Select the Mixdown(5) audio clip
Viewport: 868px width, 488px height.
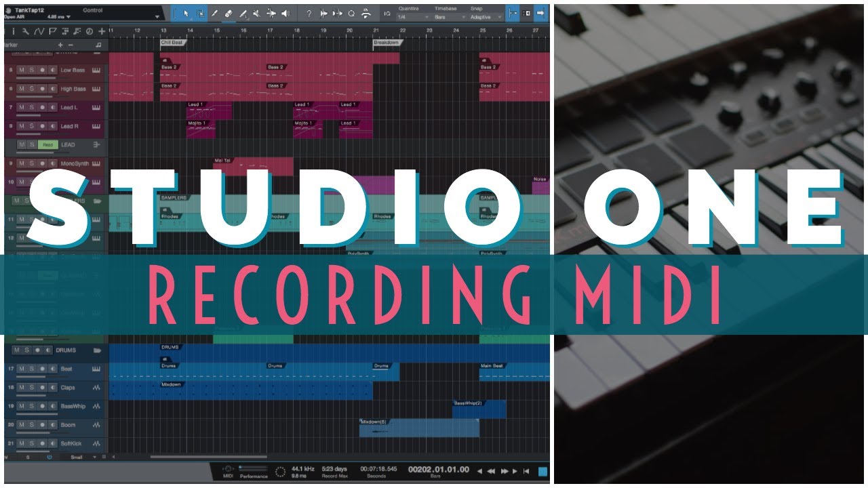pos(419,428)
